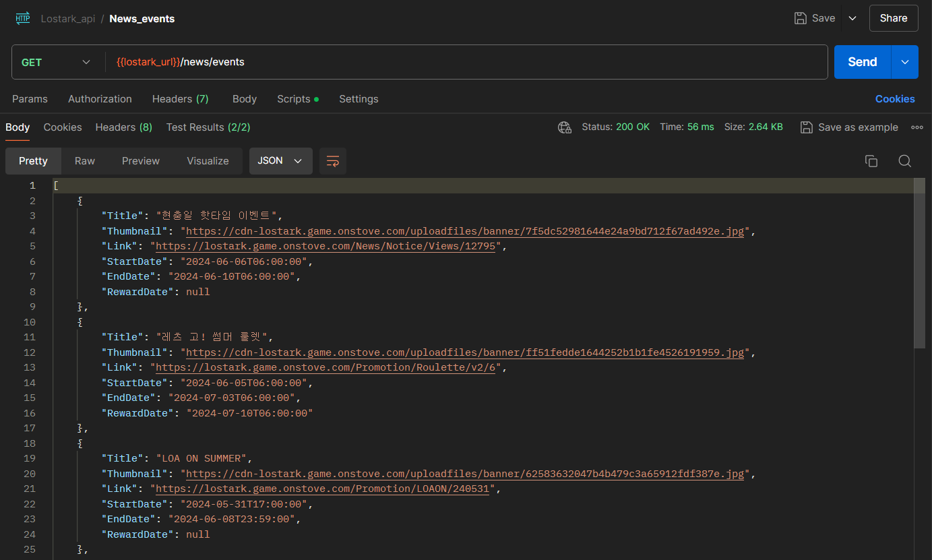This screenshot has width=932, height=560.
Task: Click StartDate value "2024-05-31T17:00:00"
Action: point(243,504)
